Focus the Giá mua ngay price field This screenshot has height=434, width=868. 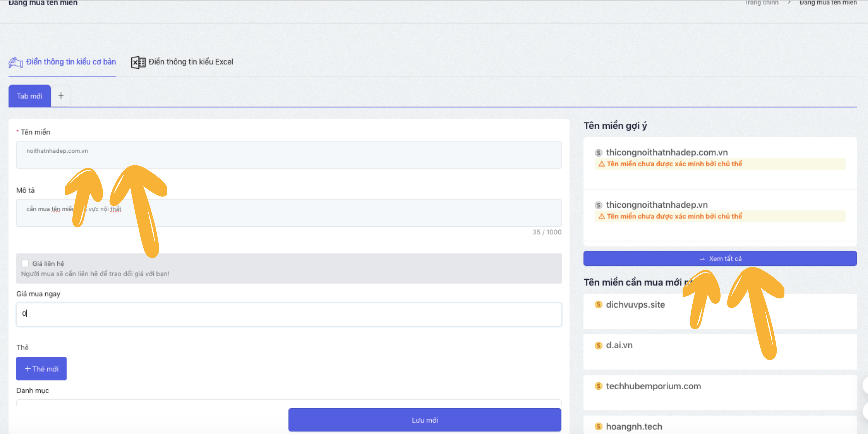[289, 314]
